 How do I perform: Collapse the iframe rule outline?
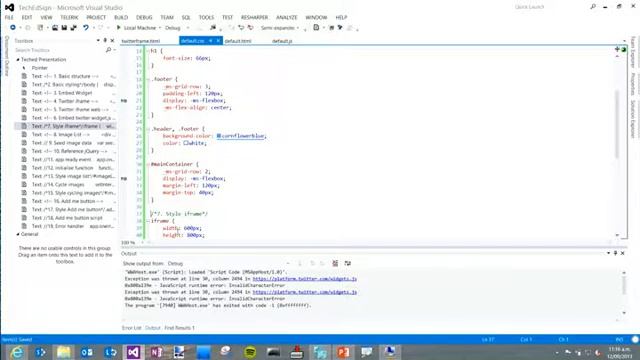tap(148, 221)
